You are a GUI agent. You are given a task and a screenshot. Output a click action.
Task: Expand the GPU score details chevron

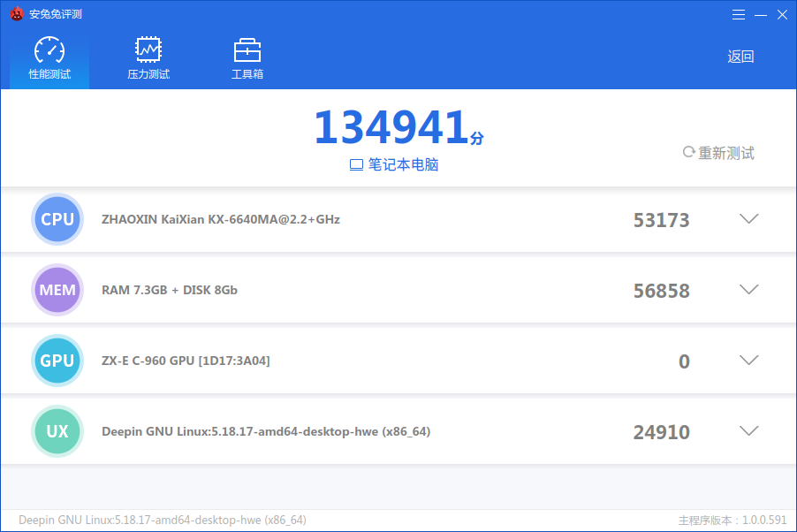click(748, 361)
